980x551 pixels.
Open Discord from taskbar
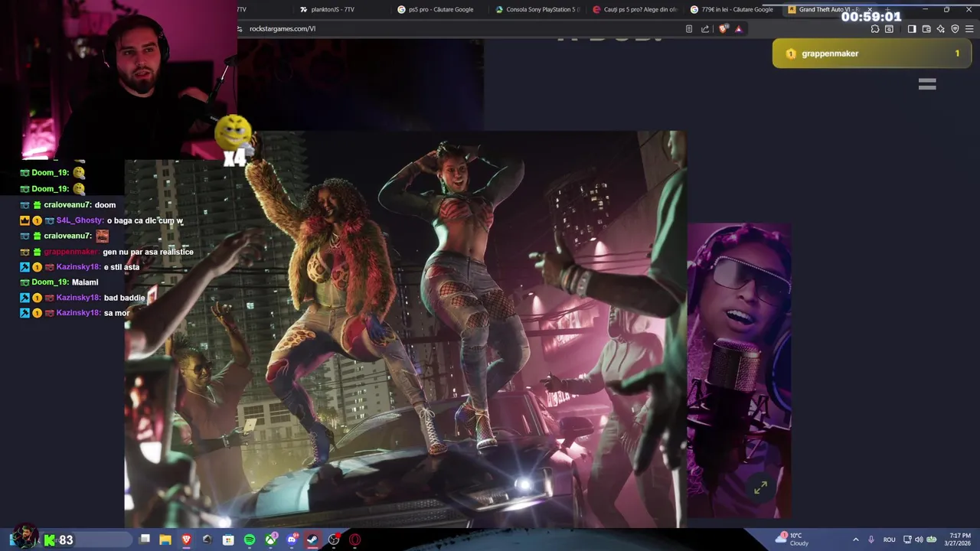[292, 540]
